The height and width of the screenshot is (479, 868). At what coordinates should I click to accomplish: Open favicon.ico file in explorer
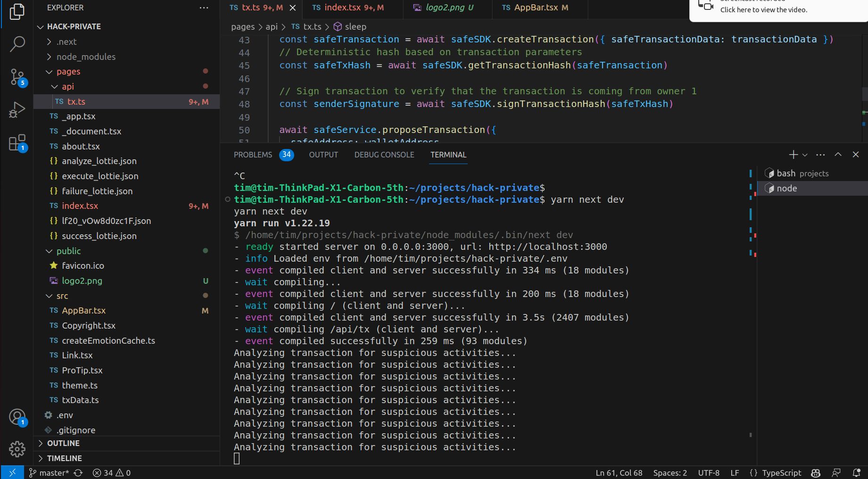pos(126,265)
